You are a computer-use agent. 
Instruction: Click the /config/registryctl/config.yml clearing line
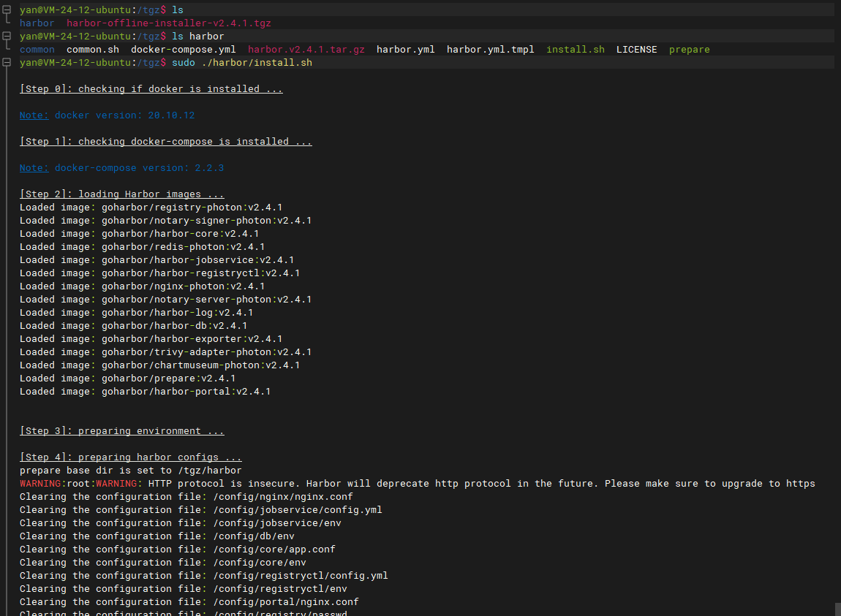[204, 575]
